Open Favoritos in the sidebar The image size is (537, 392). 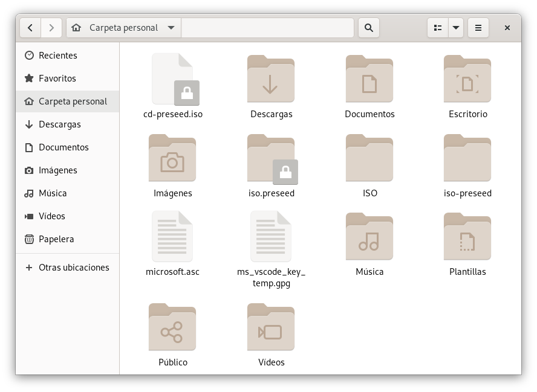[57, 79]
